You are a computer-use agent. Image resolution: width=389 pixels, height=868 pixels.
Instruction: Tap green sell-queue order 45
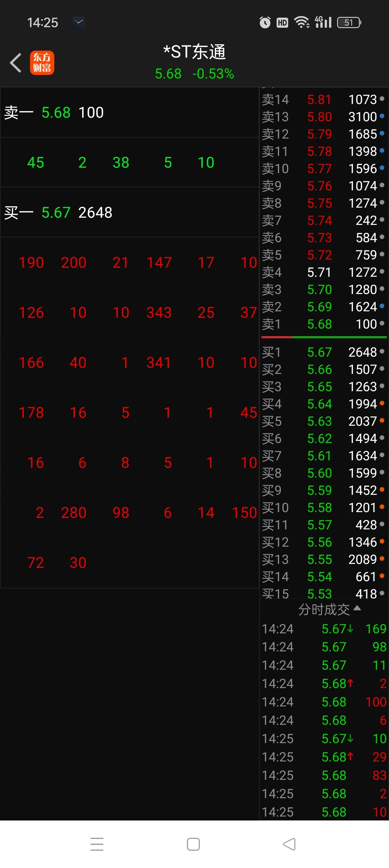(x=35, y=162)
